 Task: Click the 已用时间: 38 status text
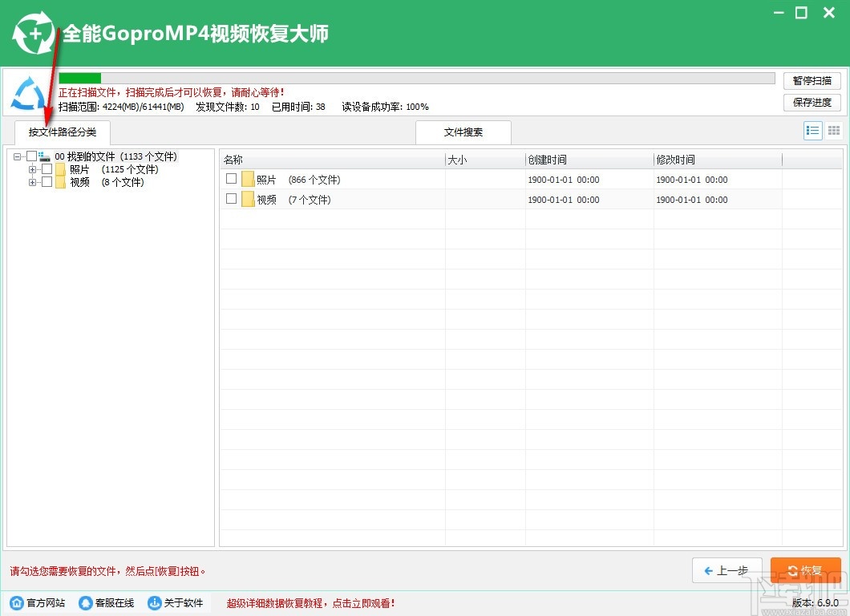(298, 107)
